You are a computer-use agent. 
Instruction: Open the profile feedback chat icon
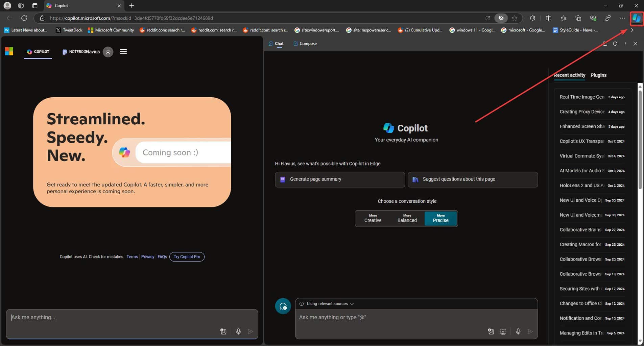608,18
